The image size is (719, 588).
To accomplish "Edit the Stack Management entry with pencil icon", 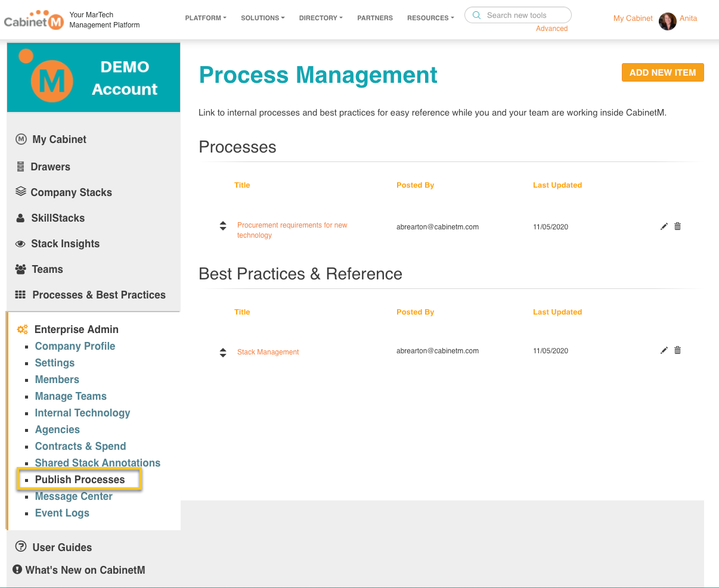I will coord(664,350).
